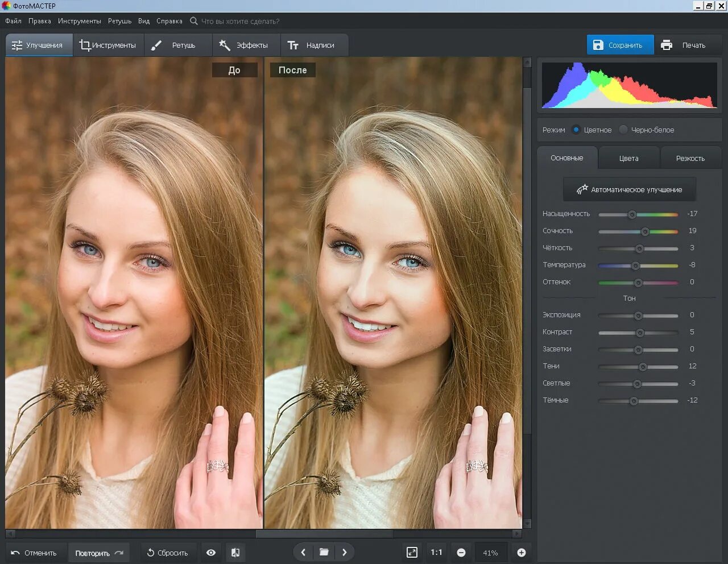Go to next photo arrow
This screenshot has width=728, height=564.
click(344, 552)
